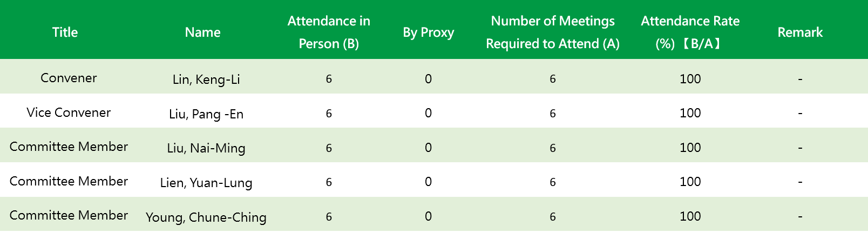Select the Convener title cell
The image size is (868, 232).
tap(69, 78)
